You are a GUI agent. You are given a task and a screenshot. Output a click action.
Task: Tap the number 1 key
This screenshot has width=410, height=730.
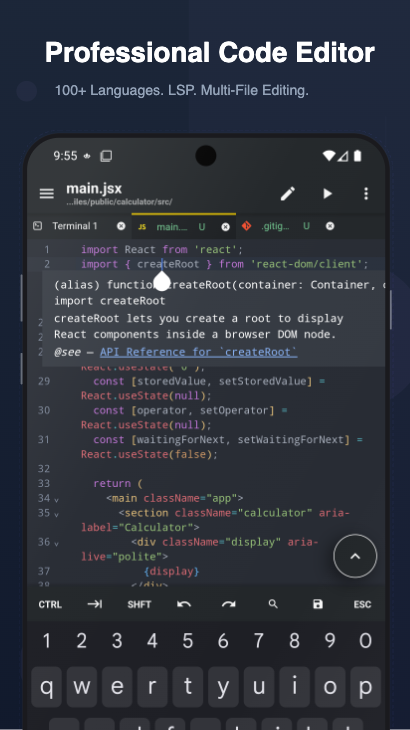pyautogui.click(x=47, y=642)
